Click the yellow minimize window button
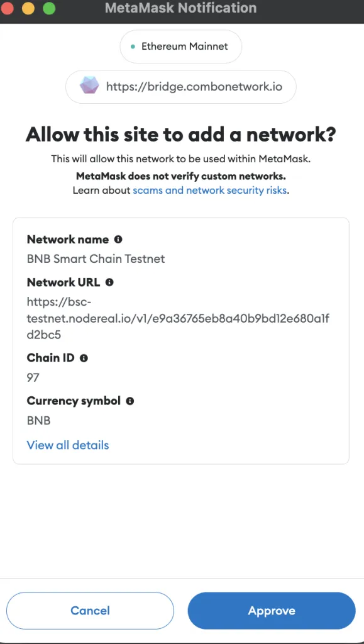The height and width of the screenshot is (644, 364). pos(28,8)
